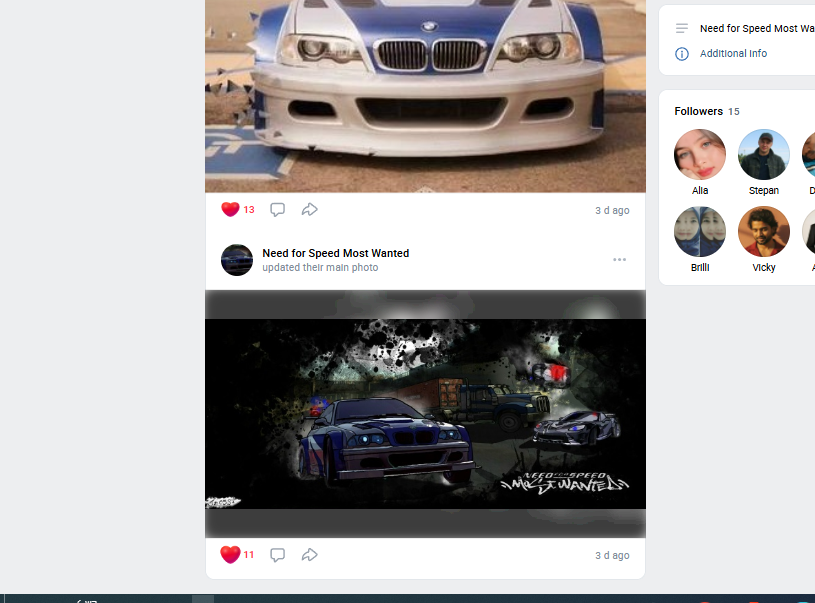
Task: Click the like count 11
Action: [249, 555]
